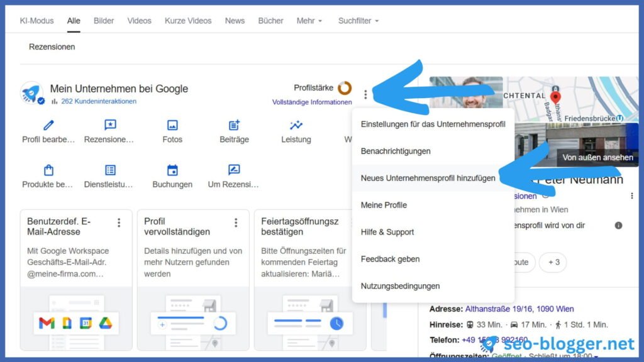Viewport: 644px width, 362px height.
Task: Choose Hilfe & Support menu entry
Action: coord(433,232)
